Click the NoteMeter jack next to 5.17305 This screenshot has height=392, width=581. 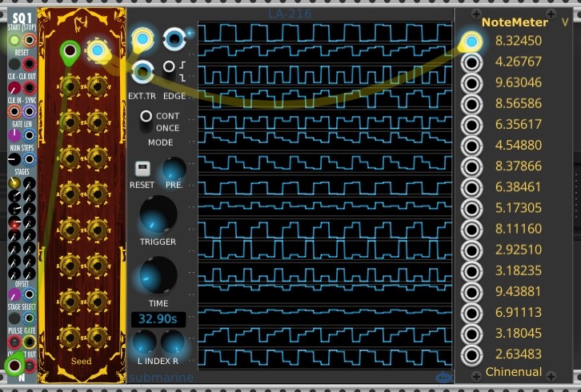pyautogui.click(x=472, y=208)
